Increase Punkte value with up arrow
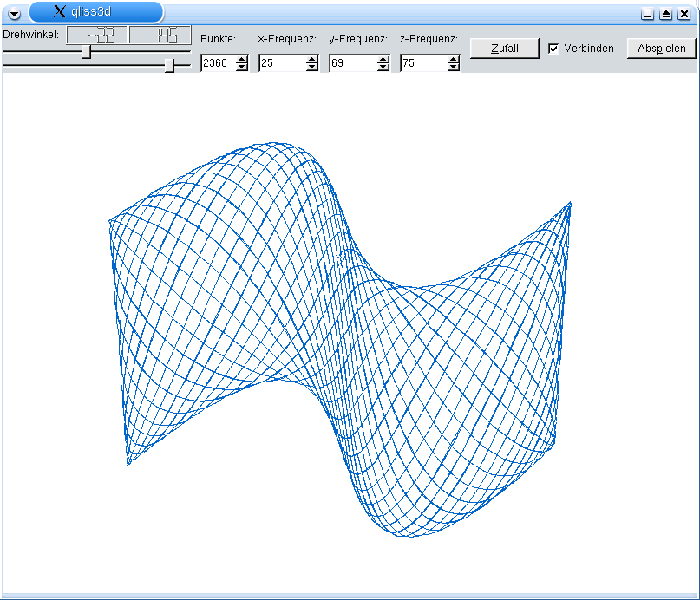The width and height of the screenshot is (700, 600). click(241, 59)
